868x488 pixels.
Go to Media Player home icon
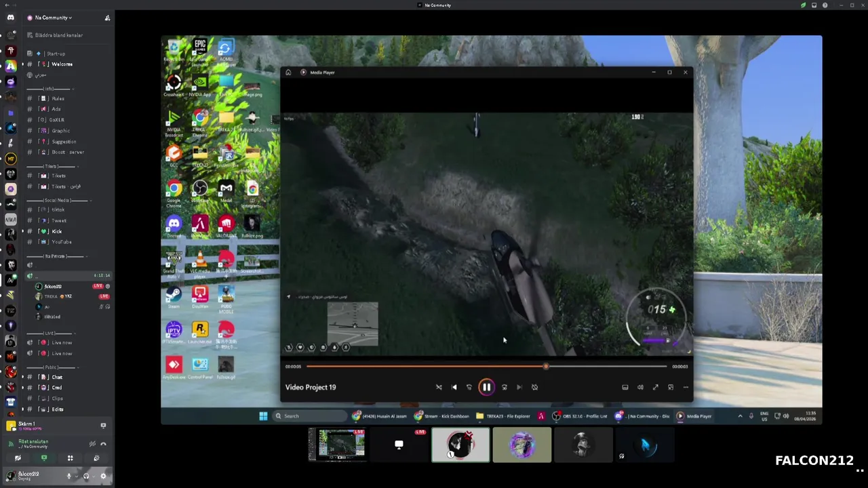288,72
